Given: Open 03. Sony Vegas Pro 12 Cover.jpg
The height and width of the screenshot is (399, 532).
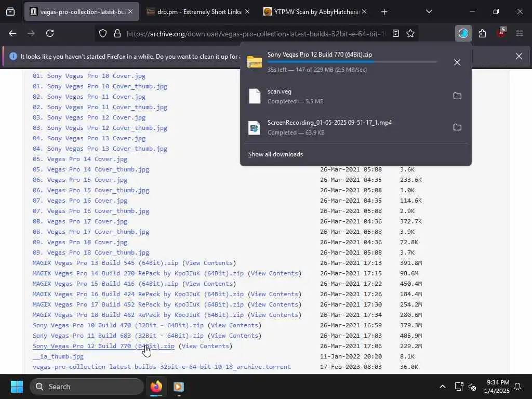Looking at the screenshot, I should pyautogui.click(x=89, y=118).
